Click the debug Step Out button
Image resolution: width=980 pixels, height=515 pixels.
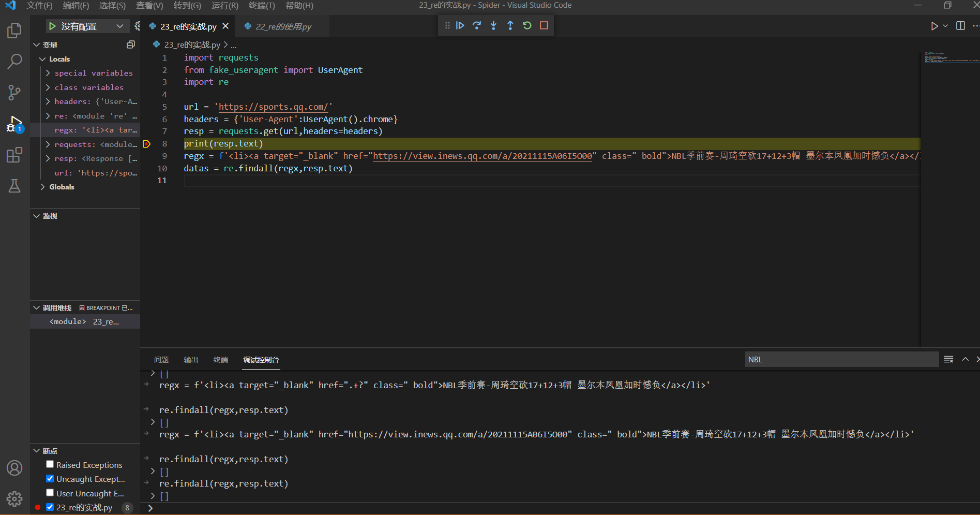click(510, 25)
